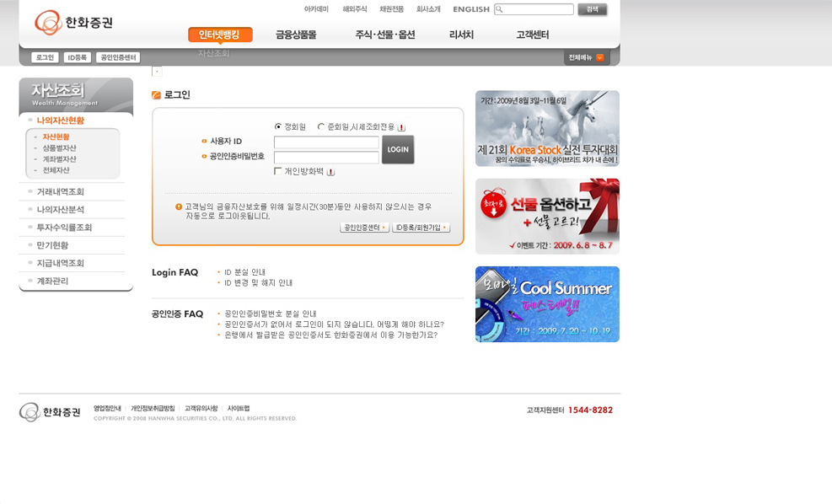
Task: Enable the 개인방화벽 checkbox
Action: [x=278, y=172]
